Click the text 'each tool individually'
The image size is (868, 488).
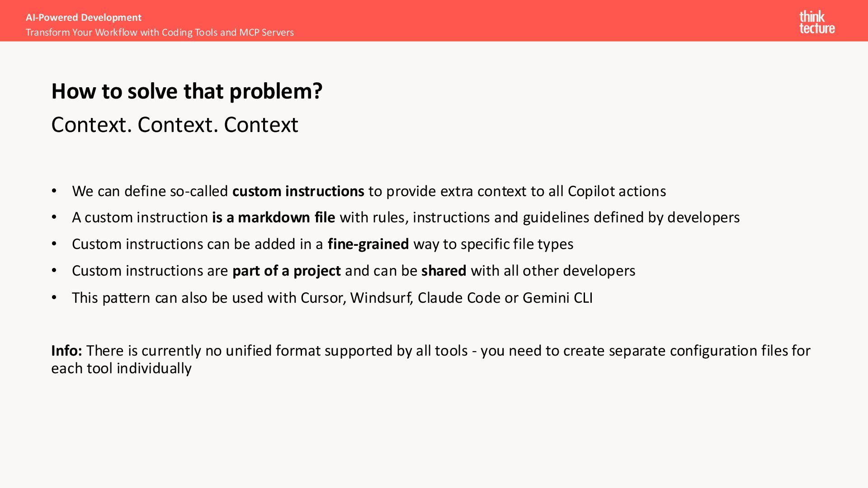pyautogui.click(x=121, y=368)
